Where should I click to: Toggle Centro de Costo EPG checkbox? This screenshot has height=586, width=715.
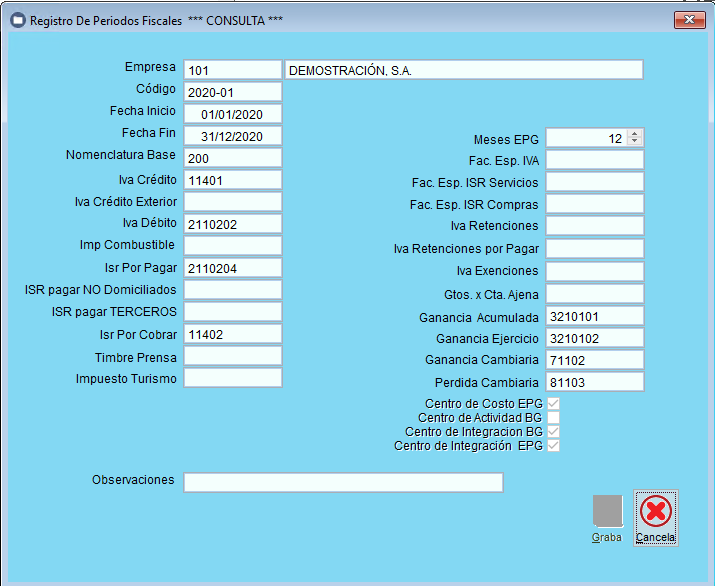pos(553,404)
